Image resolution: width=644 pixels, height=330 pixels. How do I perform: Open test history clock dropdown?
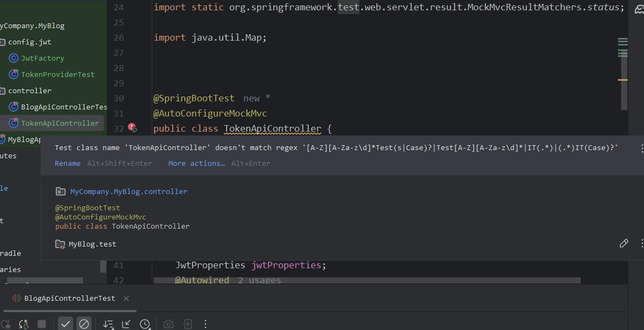point(145,324)
